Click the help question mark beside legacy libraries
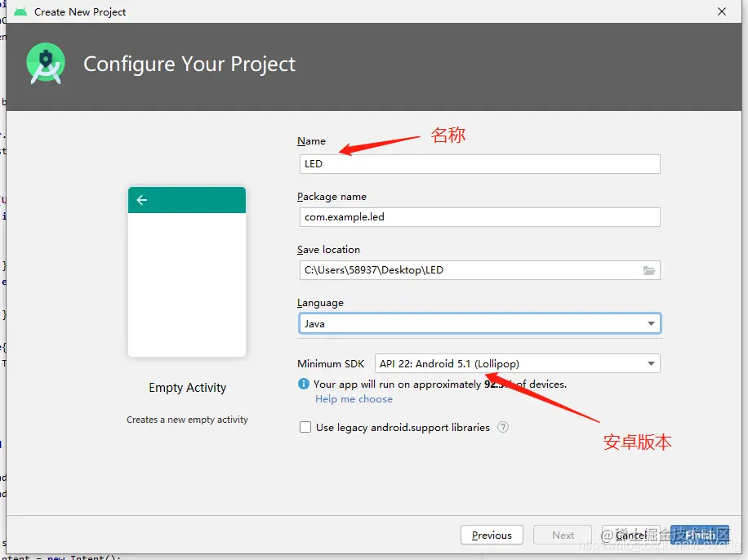Viewport: 748px width, 560px height. [x=503, y=427]
